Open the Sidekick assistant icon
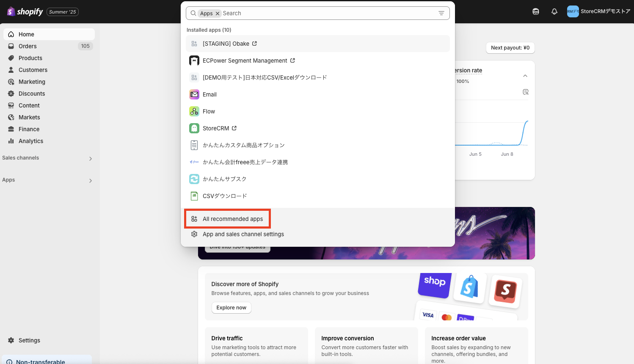This screenshot has height=364, width=634. pos(536,12)
